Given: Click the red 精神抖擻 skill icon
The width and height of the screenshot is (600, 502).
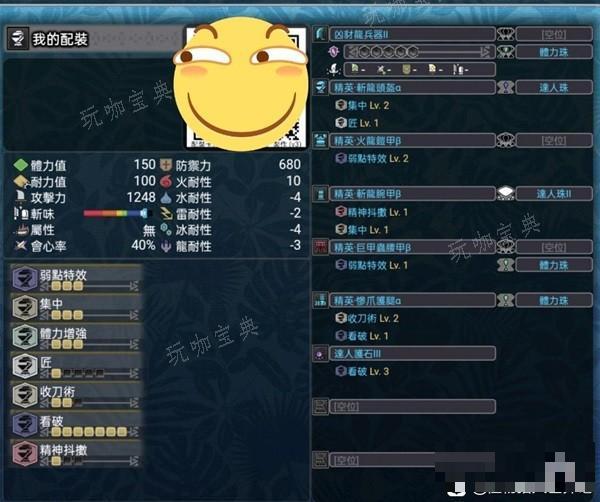Looking at the screenshot, I should tap(24, 453).
